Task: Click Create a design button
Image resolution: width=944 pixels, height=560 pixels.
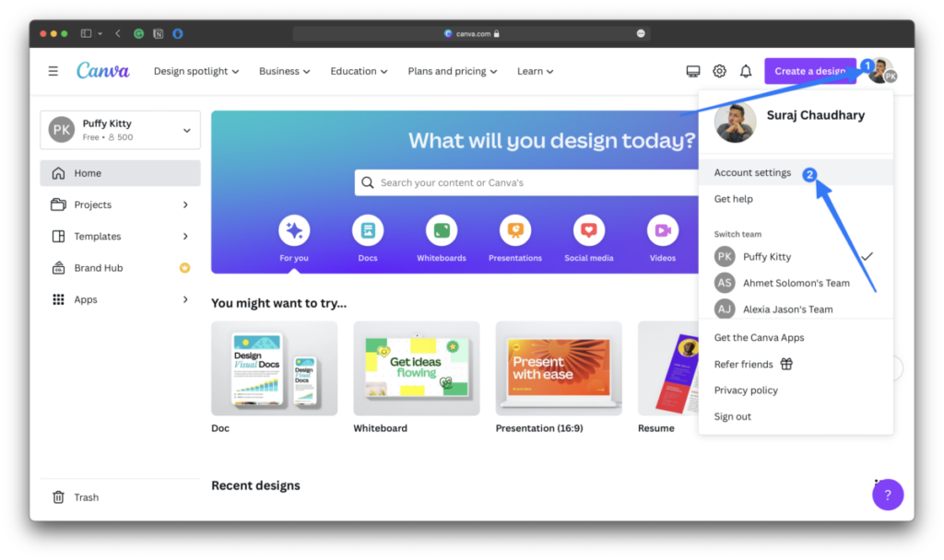Action: tap(810, 71)
